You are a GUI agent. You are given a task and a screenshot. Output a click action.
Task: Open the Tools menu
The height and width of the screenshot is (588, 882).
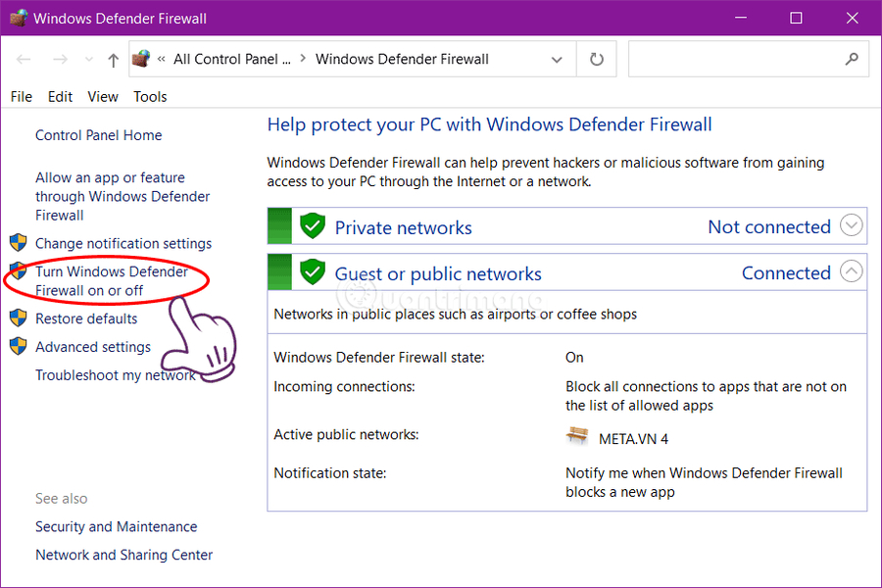point(149,96)
